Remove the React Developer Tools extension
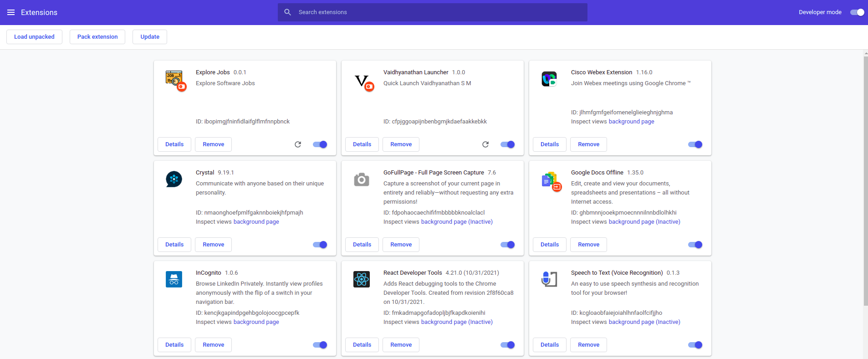This screenshot has height=359, width=868. 401,345
